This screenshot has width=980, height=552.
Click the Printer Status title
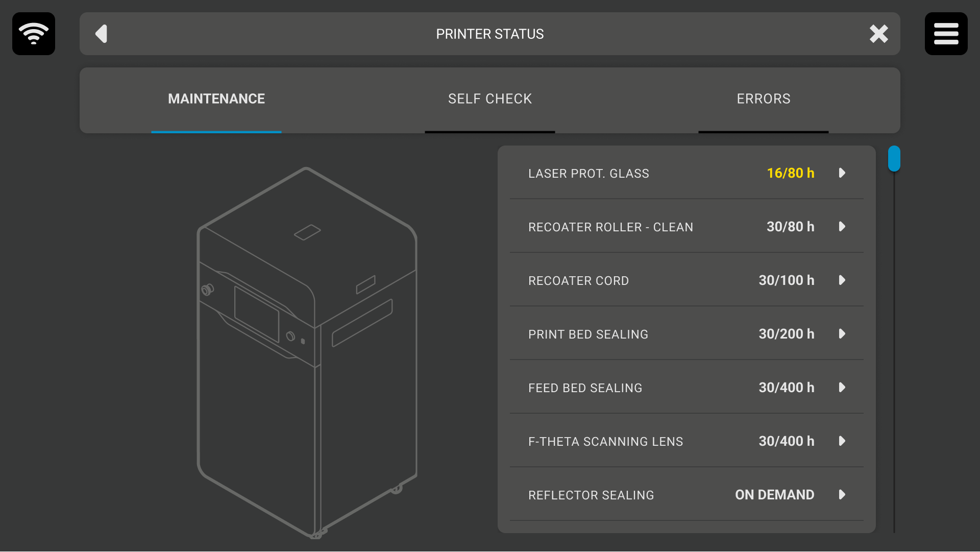[489, 34]
